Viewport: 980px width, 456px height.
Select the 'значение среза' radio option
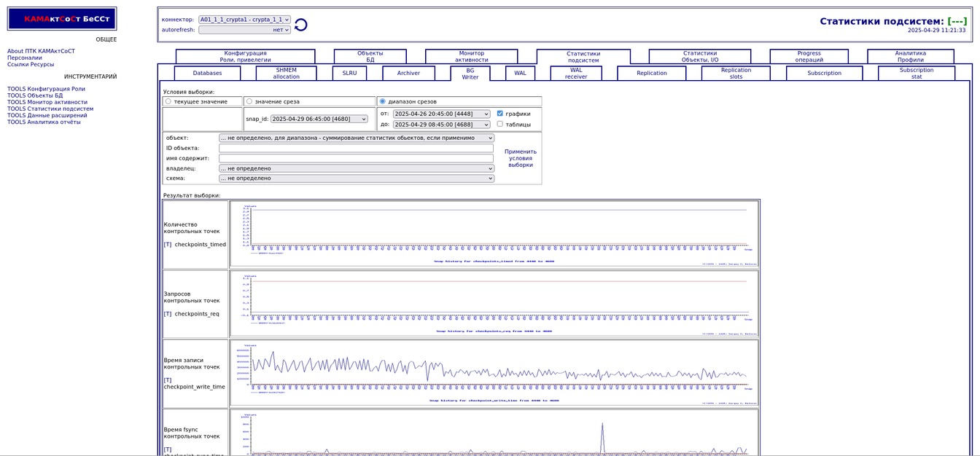(249, 101)
